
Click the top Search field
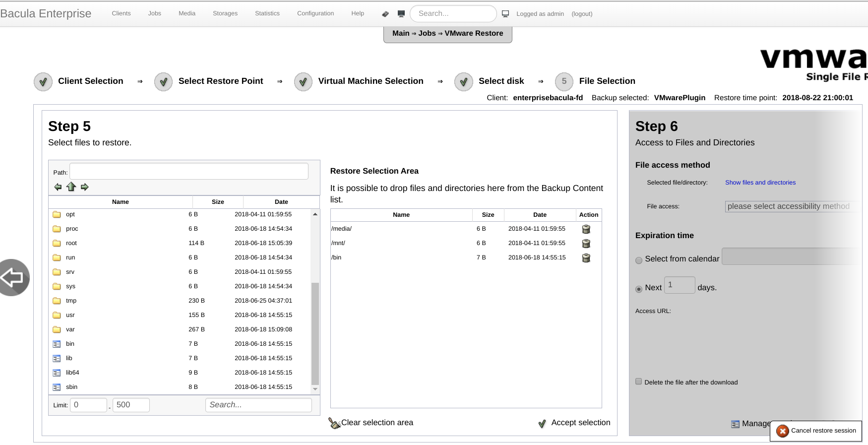453,13
